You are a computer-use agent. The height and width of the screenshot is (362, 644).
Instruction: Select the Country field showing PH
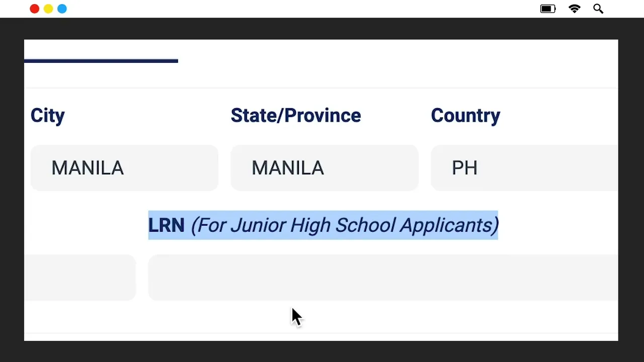tap(524, 168)
